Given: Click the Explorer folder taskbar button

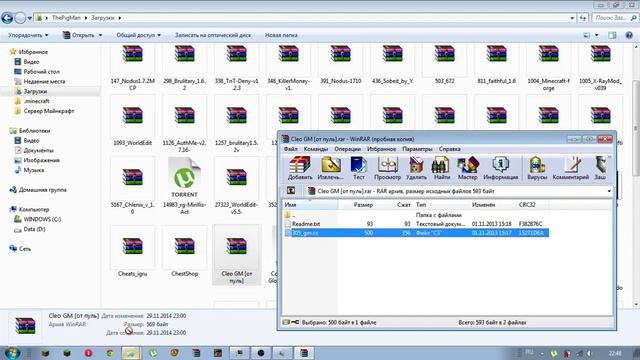Looking at the screenshot, I should (131, 353).
